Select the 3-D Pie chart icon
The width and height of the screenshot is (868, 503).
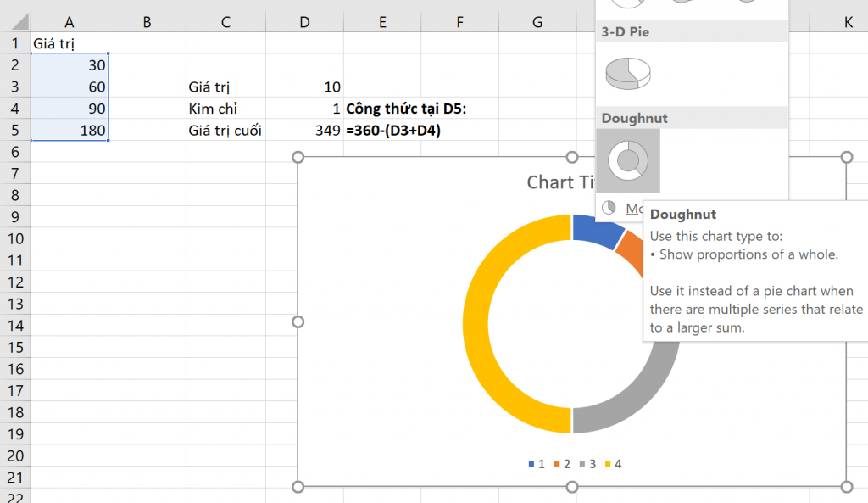point(628,74)
